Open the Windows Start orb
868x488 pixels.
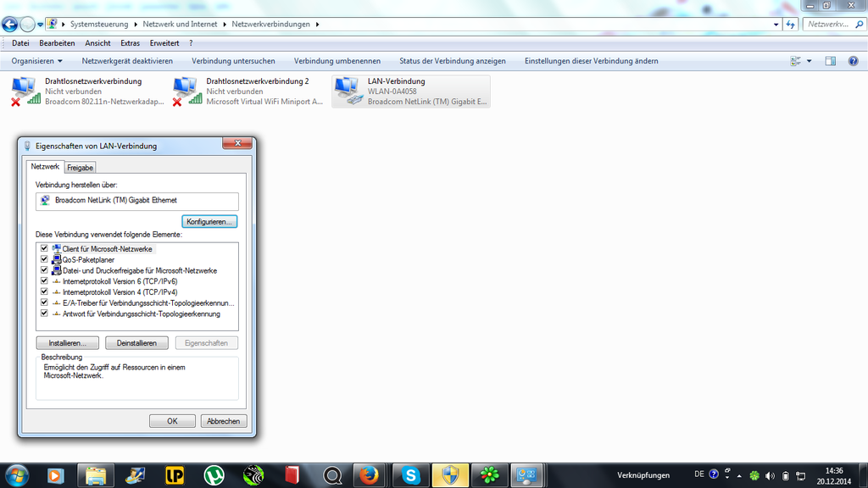point(17,475)
